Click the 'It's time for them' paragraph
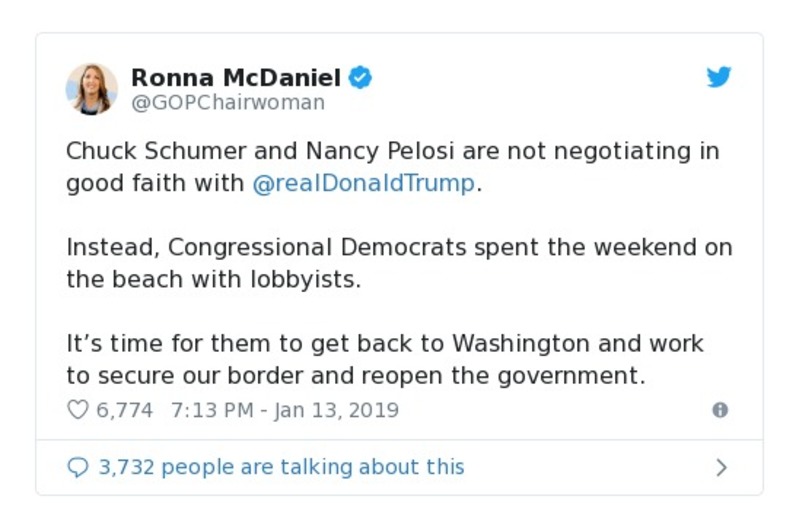 [385, 343]
